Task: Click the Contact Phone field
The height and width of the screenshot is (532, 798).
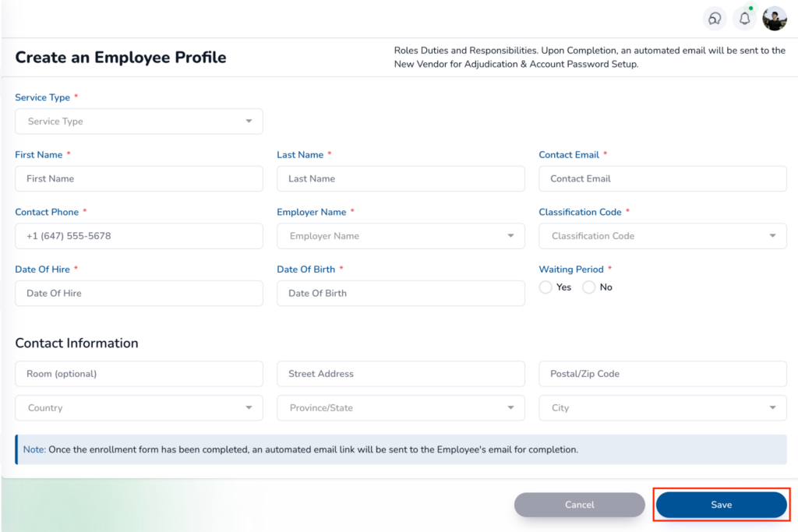Action: tap(139, 236)
